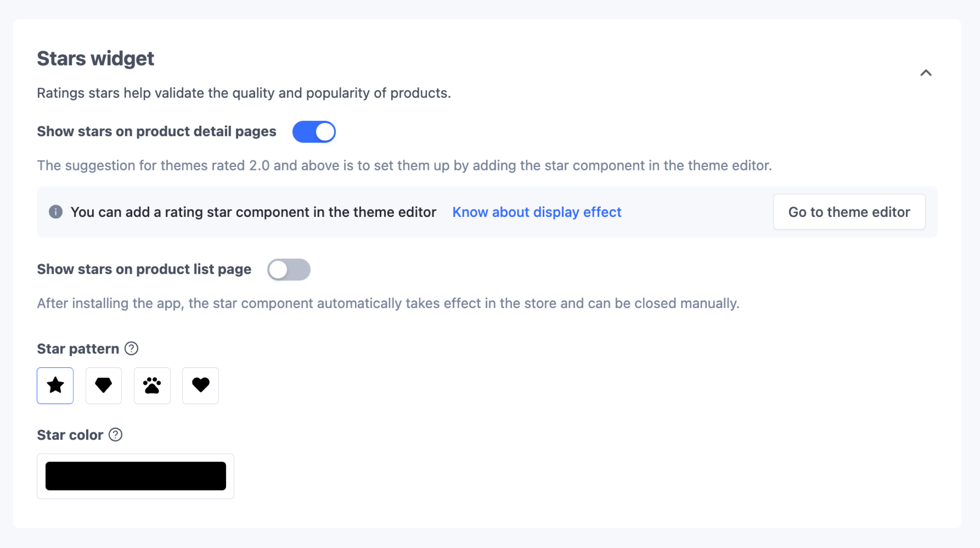Click the Show stars on product detail pages label

click(x=156, y=132)
